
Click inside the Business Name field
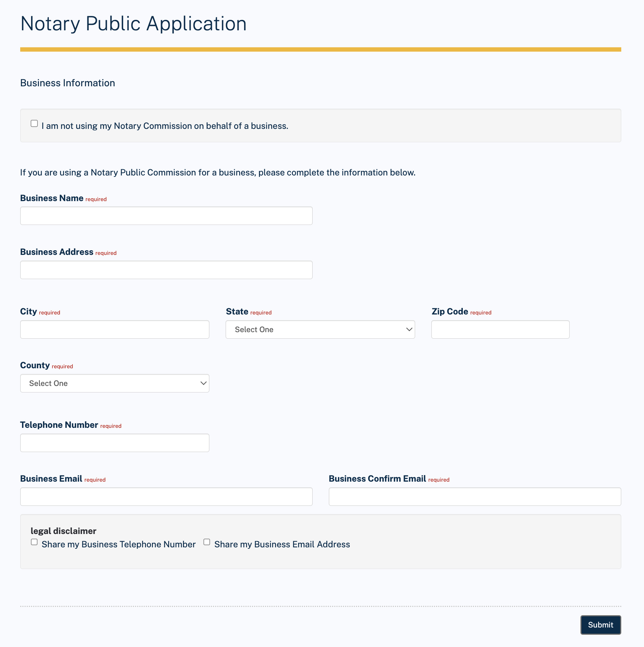point(166,216)
